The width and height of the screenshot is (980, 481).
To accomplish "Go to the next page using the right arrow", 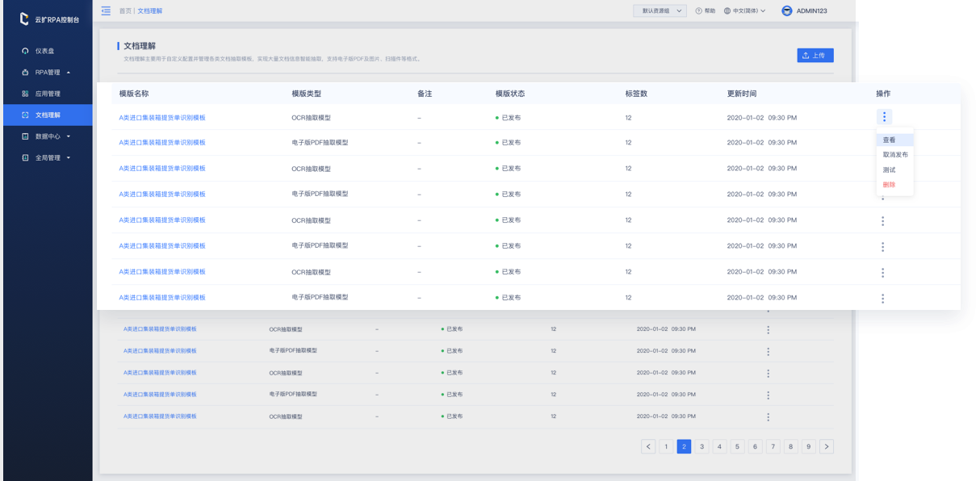I will tap(826, 446).
